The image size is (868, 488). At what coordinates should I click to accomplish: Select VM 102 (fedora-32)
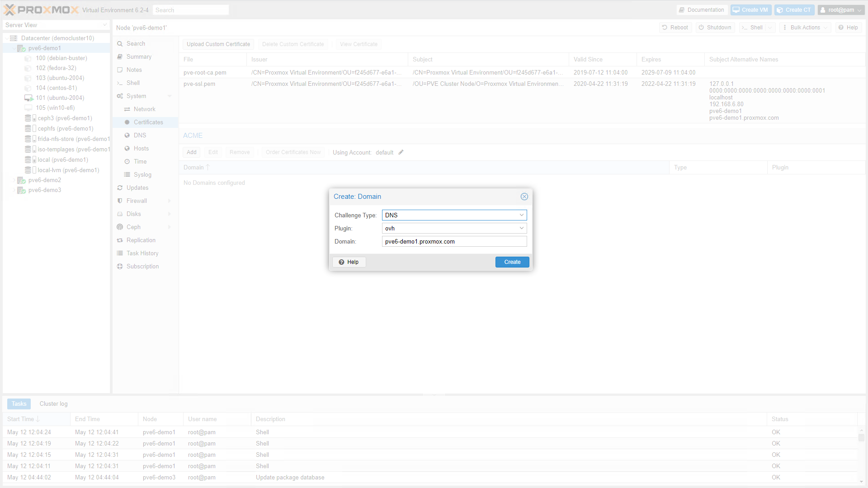[x=56, y=68]
